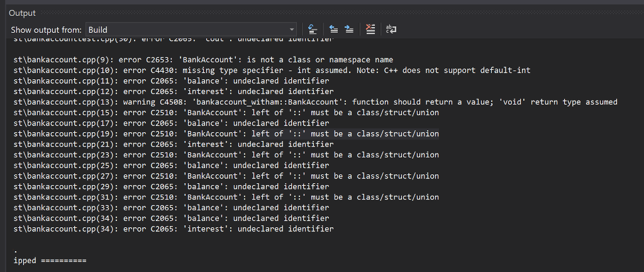Click the 'Show output from:' label

[x=46, y=30]
